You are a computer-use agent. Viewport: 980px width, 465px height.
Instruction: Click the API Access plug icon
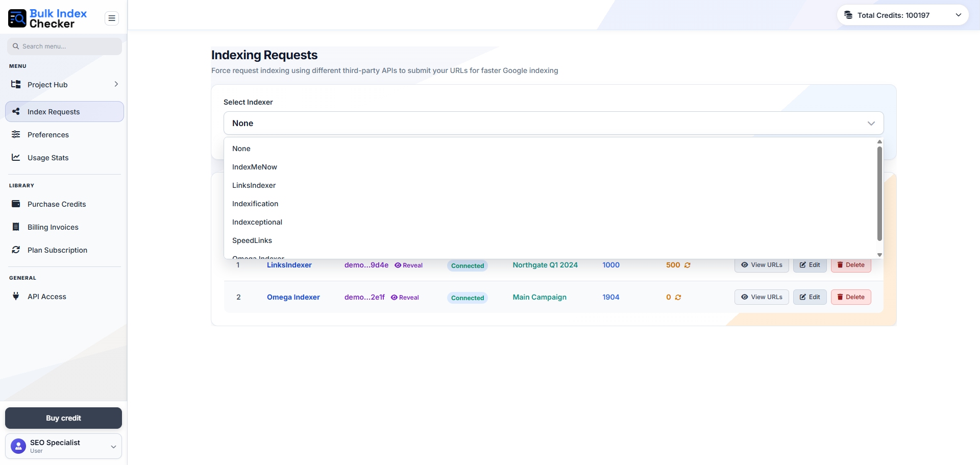pyautogui.click(x=16, y=296)
